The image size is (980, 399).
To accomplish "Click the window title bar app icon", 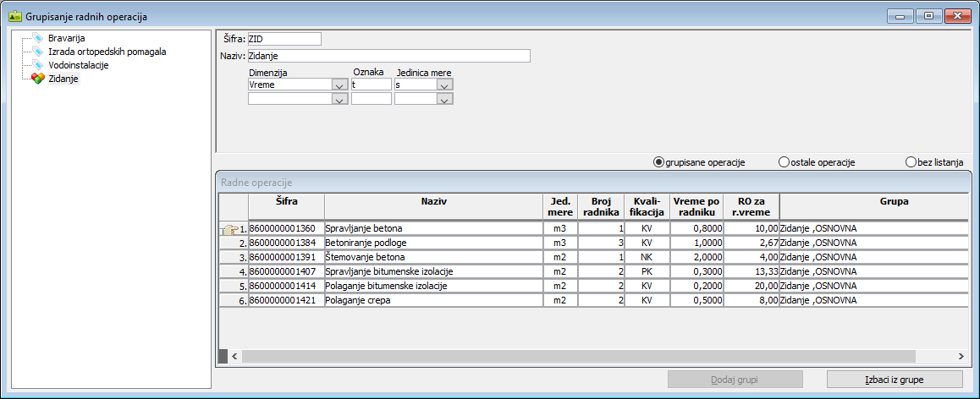I will coord(14,16).
